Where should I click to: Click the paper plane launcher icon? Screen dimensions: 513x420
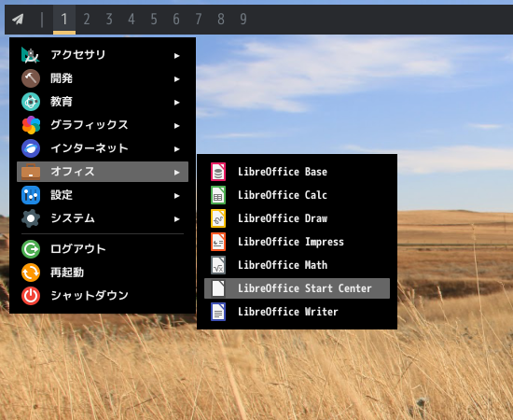[18, 20]
